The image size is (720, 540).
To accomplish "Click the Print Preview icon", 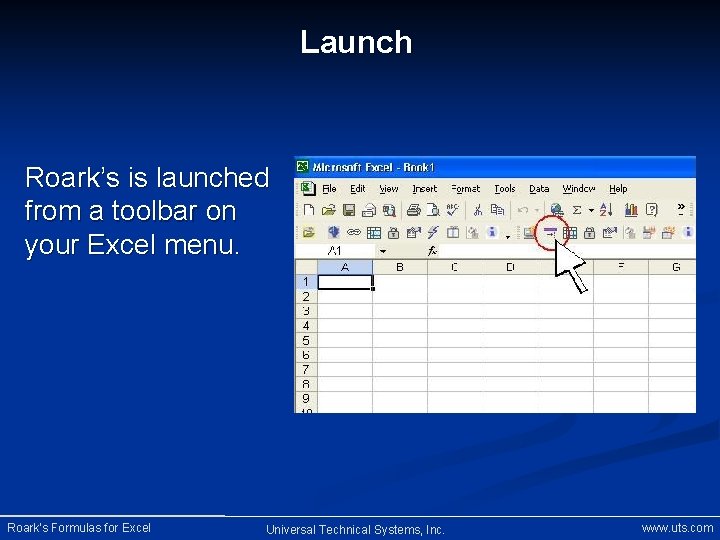I will (x=433, y=210).
